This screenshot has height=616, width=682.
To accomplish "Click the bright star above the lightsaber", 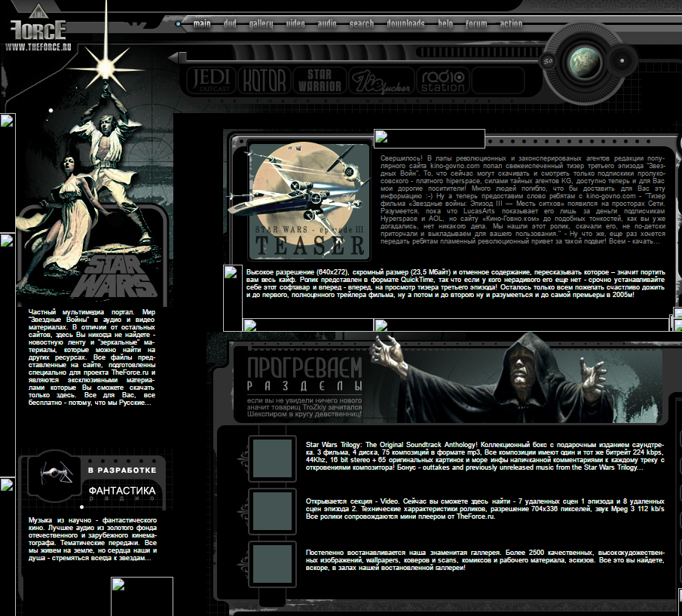I will pyautogui.click(x=106, y=67).
